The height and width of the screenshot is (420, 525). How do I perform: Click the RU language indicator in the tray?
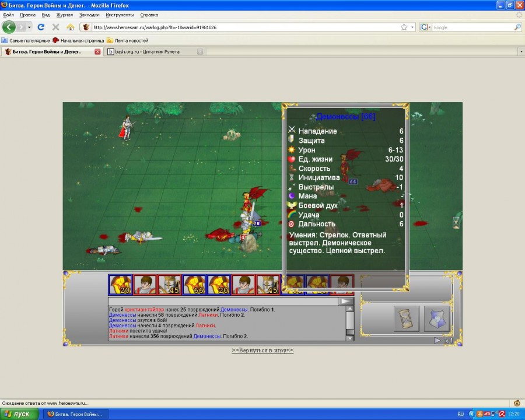pyautogui.click(x=461, y=414)
